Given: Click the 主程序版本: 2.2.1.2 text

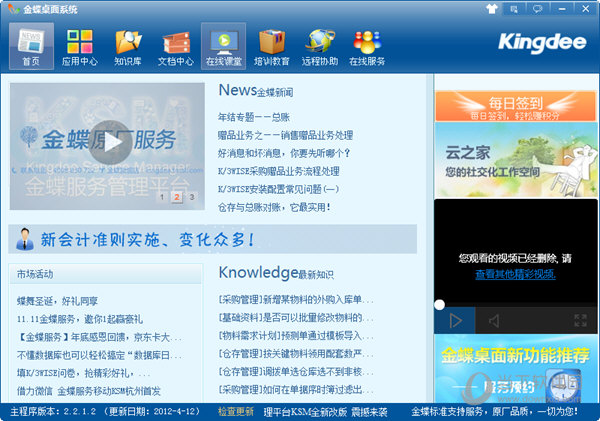Looking at the screenshot, I should pos(53,411).
